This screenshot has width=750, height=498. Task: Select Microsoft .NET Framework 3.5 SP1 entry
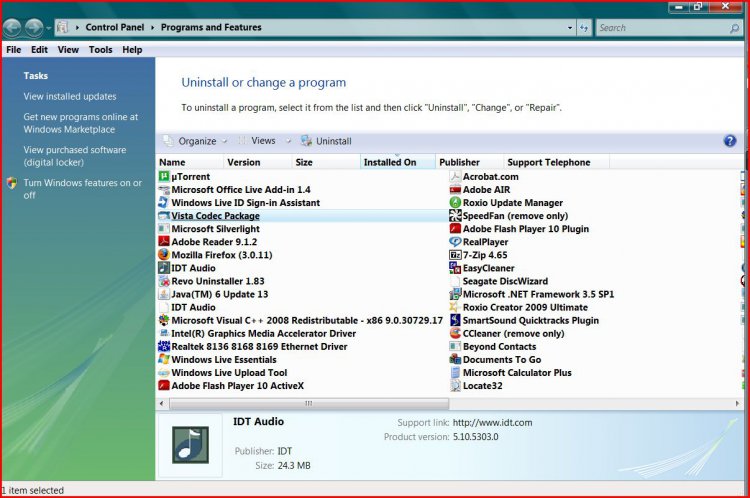(538, 294)
